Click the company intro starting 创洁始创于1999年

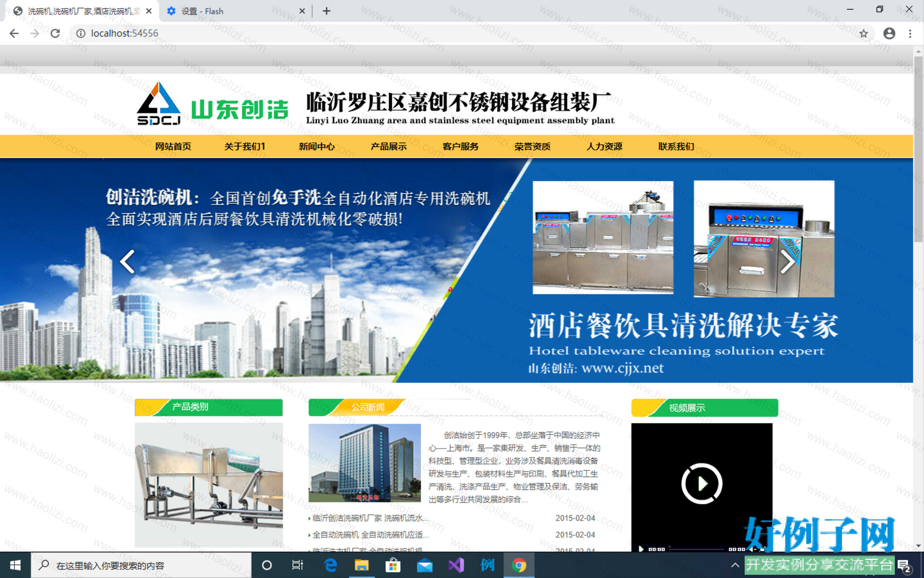pos(514,467)
